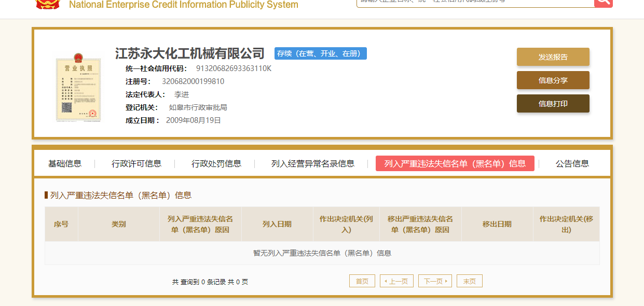
Task: Jump to last page via 末页
Action: 470,281
